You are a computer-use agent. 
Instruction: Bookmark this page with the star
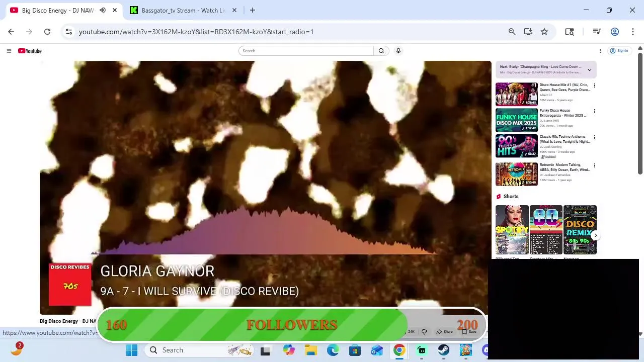click(x=544, y=32)
